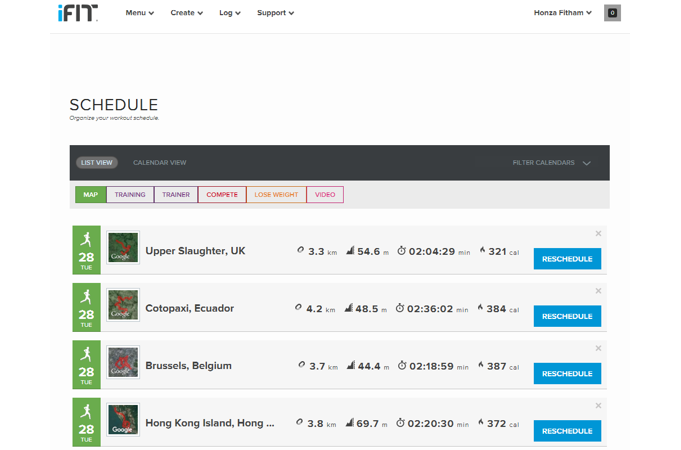Remove the Cotopaxi workout with X
Viewport: 681px width, 450px height.
pyautogui.click(x=598, y=291)
